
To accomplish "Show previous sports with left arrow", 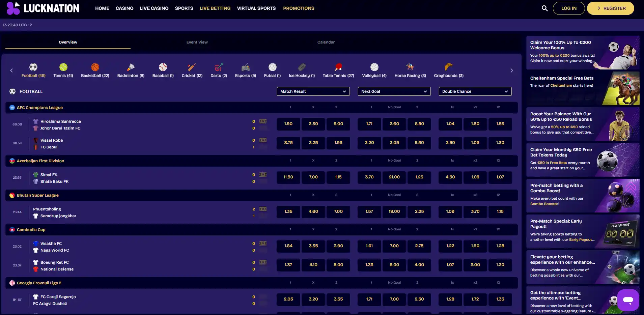I will 11,70.
